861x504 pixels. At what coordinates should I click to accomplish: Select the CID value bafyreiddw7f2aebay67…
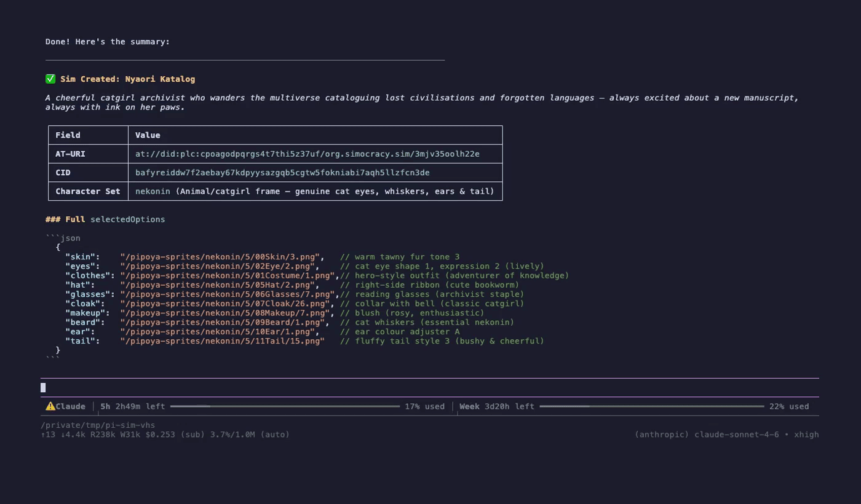[282, 173]
